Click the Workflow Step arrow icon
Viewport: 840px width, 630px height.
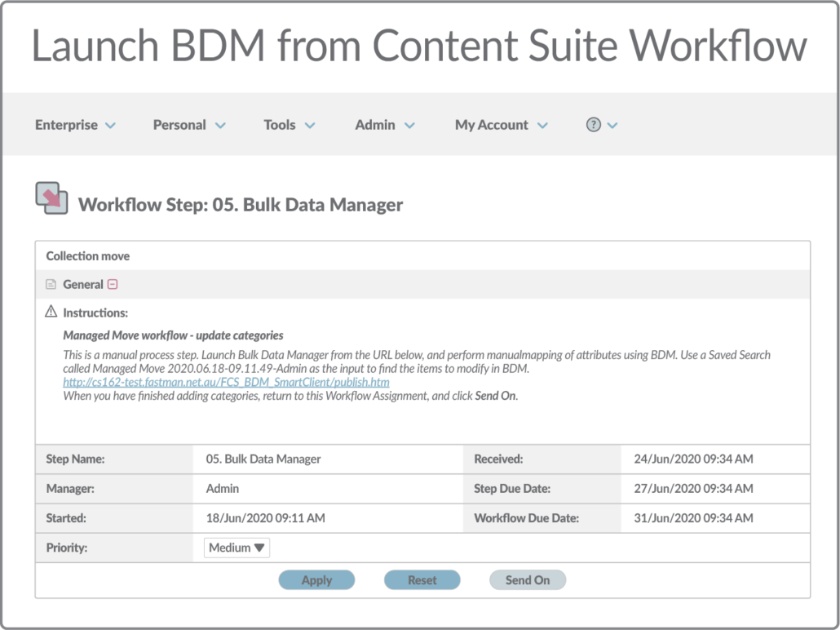51,198
